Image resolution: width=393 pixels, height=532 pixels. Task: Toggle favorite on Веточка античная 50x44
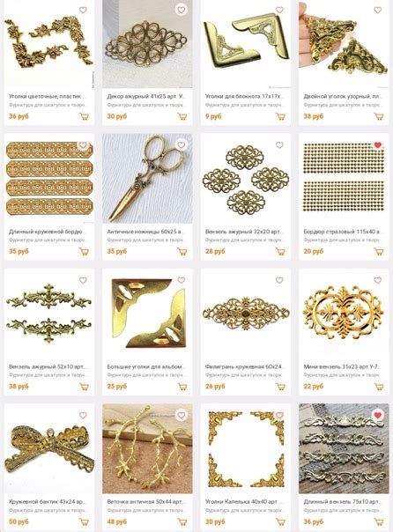coord(182,415)
